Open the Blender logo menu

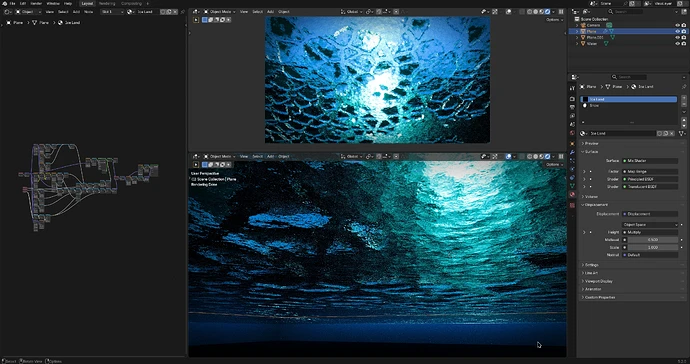4,4
